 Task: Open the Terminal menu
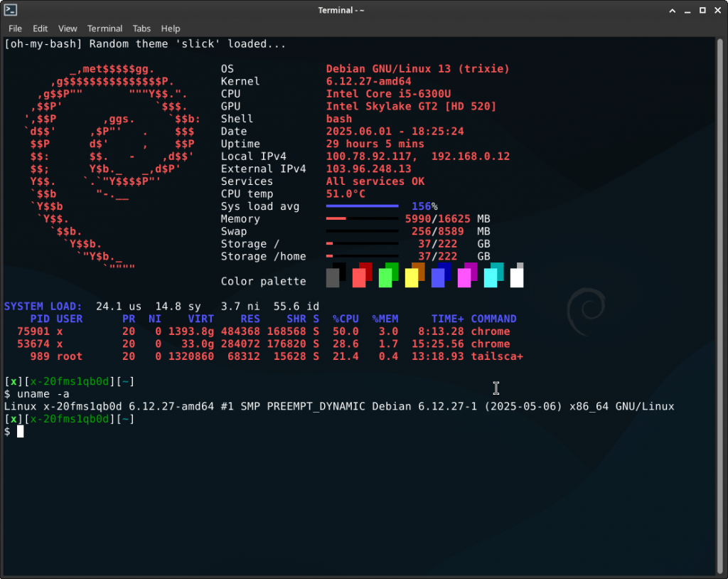point(105,28)
